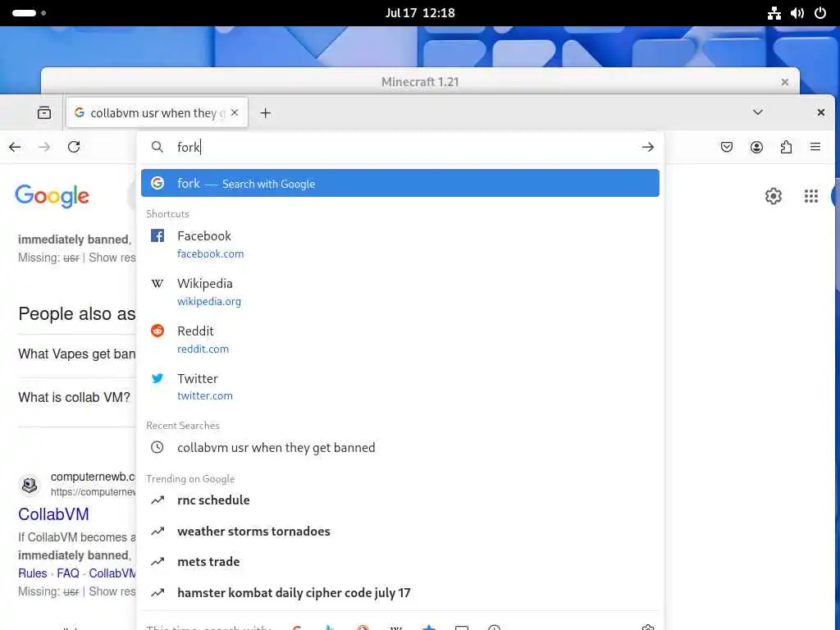840x630 pixels.
Task: Open the CollabVM search result link
Action: point(53,514)
